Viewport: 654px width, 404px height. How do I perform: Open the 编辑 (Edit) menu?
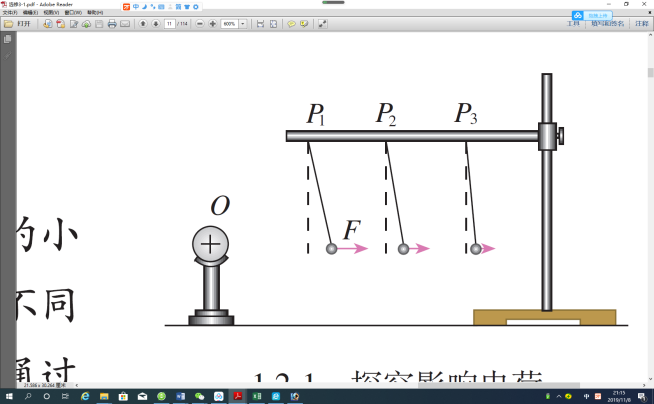pyautogui.click(x=30, y=13)
